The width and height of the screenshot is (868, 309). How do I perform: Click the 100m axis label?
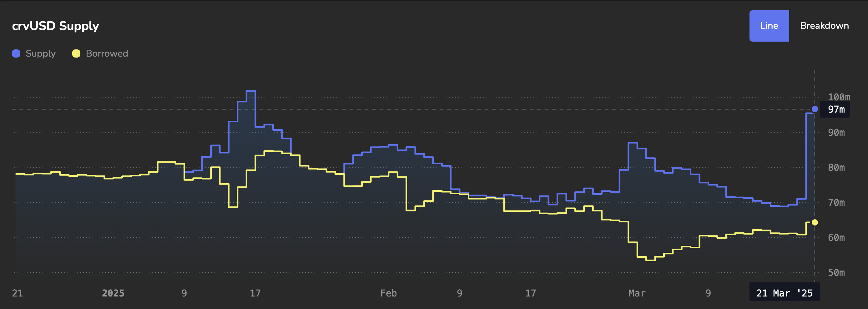839,97
